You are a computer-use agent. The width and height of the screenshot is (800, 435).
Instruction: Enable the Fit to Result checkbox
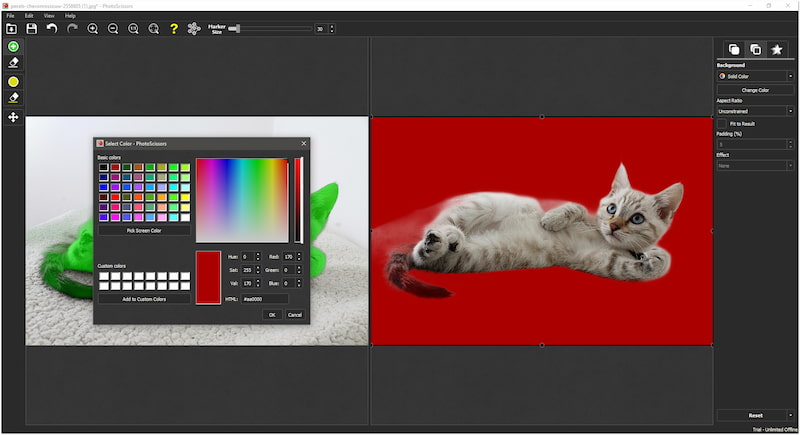pos(722,123)
